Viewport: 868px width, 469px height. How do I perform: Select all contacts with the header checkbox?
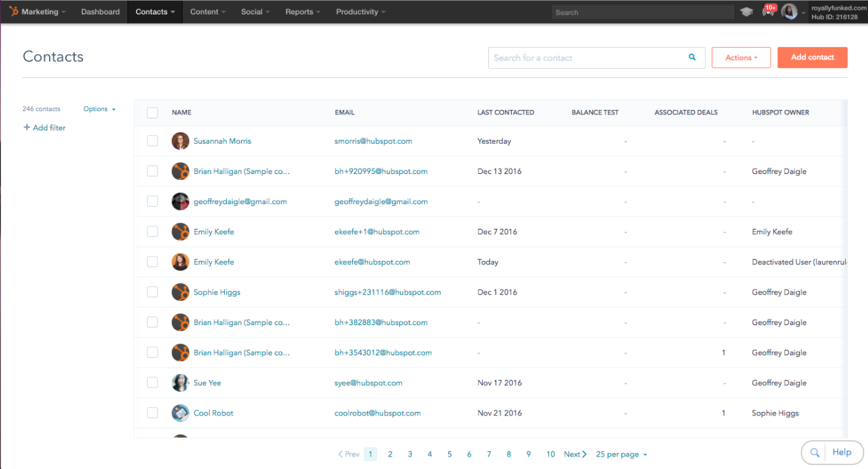point(152,113)
